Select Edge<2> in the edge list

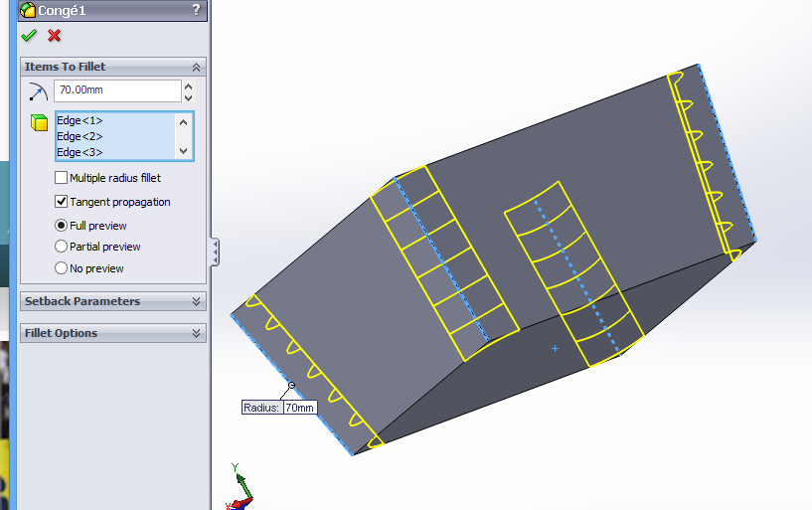coord(80,136)
